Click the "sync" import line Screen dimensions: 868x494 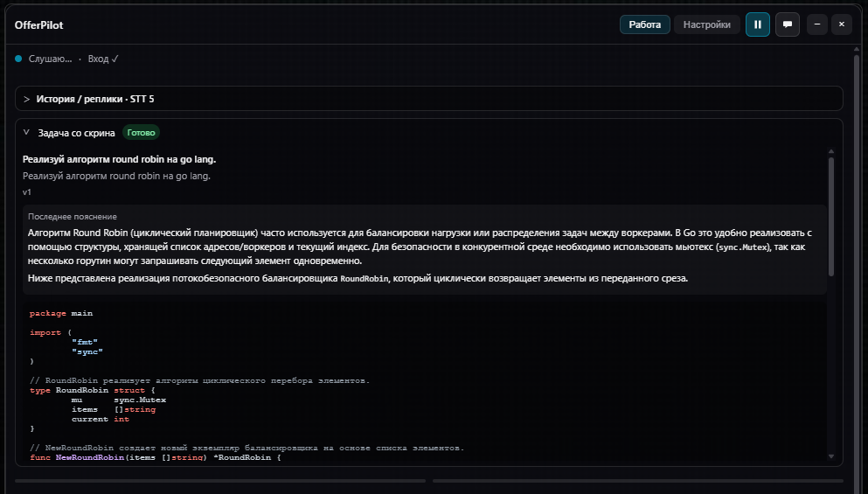87,351
